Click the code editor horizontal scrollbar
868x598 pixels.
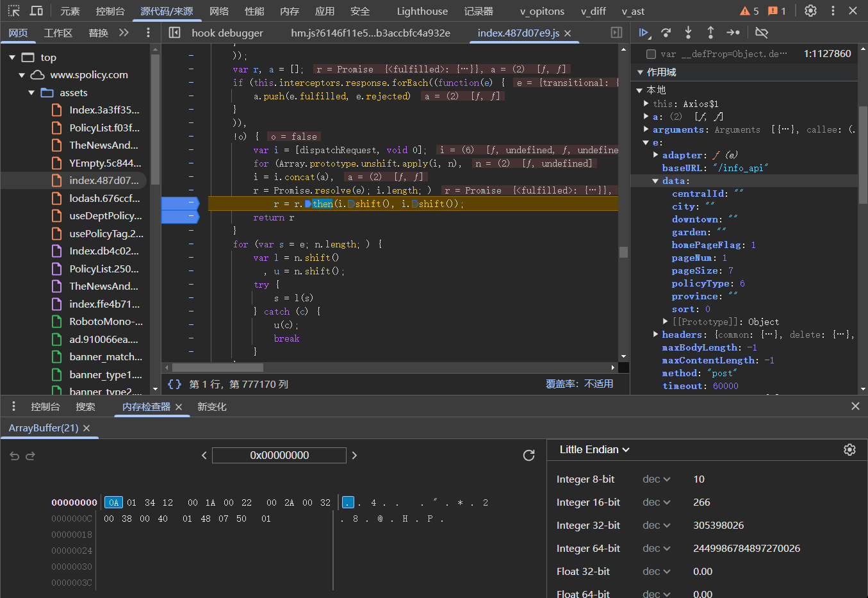point(218,368)
